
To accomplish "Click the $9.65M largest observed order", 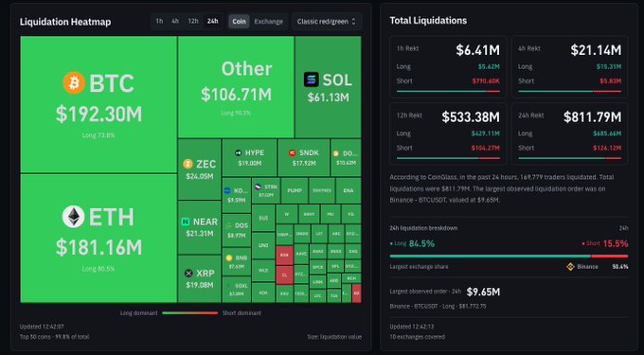I will pyautogui.click(x=483, y=293).
